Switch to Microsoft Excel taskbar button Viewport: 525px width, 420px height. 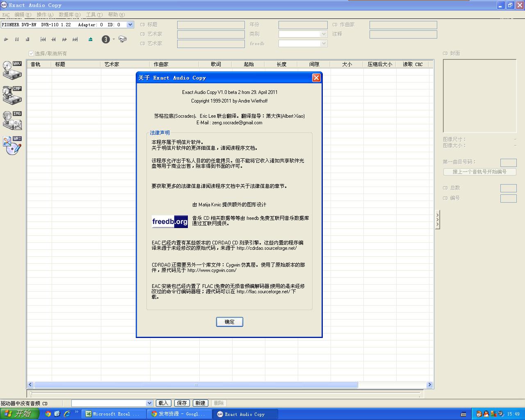(114, 414)
